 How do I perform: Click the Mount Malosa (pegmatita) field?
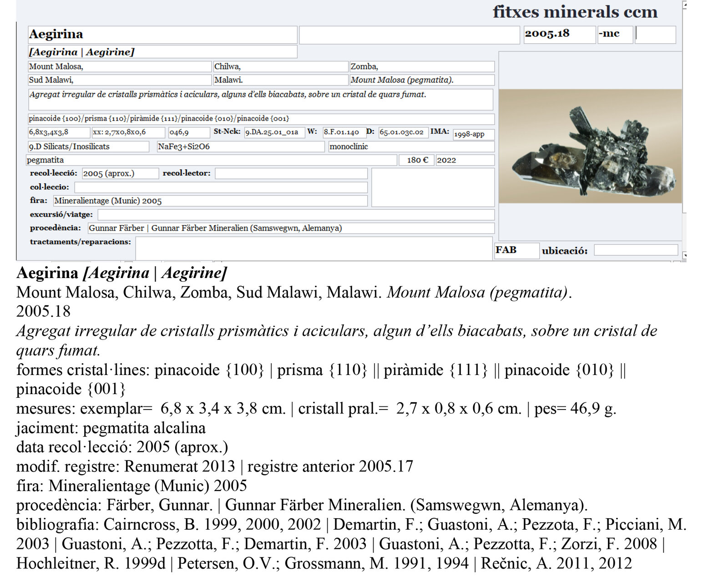(422, 80)
